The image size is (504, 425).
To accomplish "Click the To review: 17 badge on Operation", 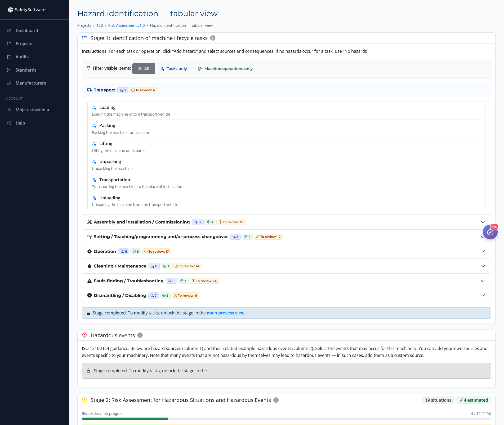I will (157, 252).
